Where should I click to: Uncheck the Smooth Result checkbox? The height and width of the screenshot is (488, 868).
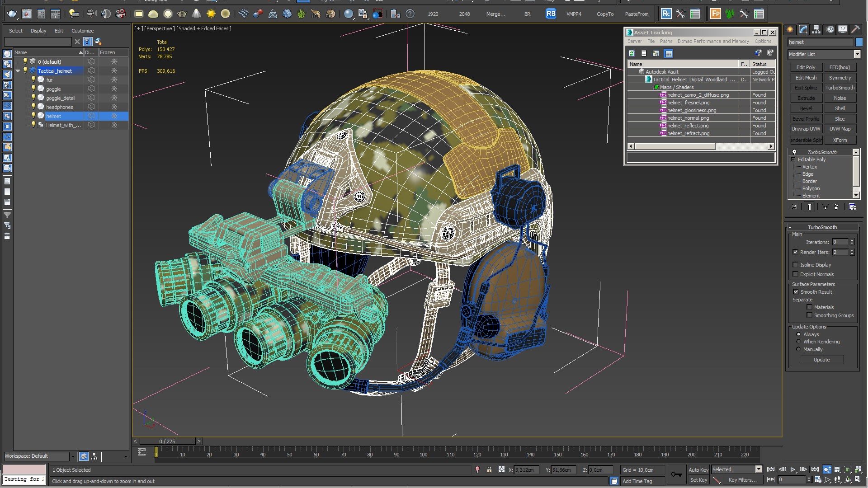(796, 292)
